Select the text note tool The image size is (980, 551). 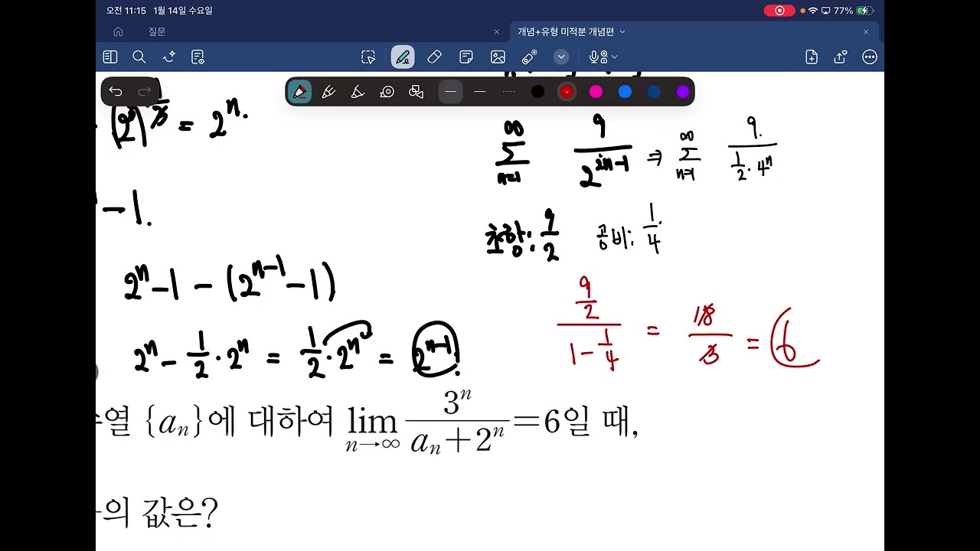466,57
